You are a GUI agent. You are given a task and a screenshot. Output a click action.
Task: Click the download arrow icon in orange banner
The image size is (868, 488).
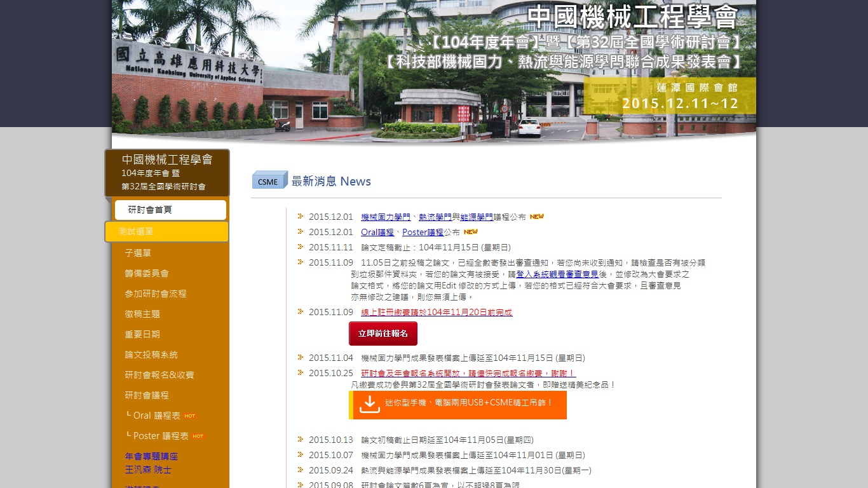[369, 405]
